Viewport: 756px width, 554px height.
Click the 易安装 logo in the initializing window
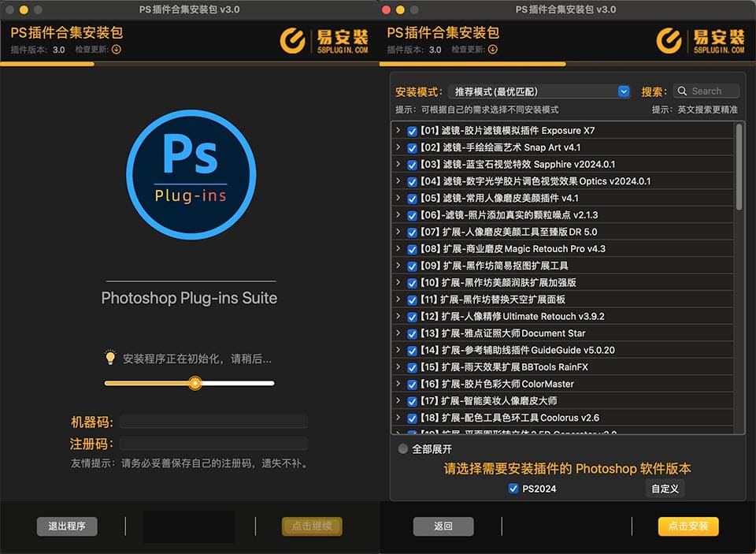coord(324,40)
